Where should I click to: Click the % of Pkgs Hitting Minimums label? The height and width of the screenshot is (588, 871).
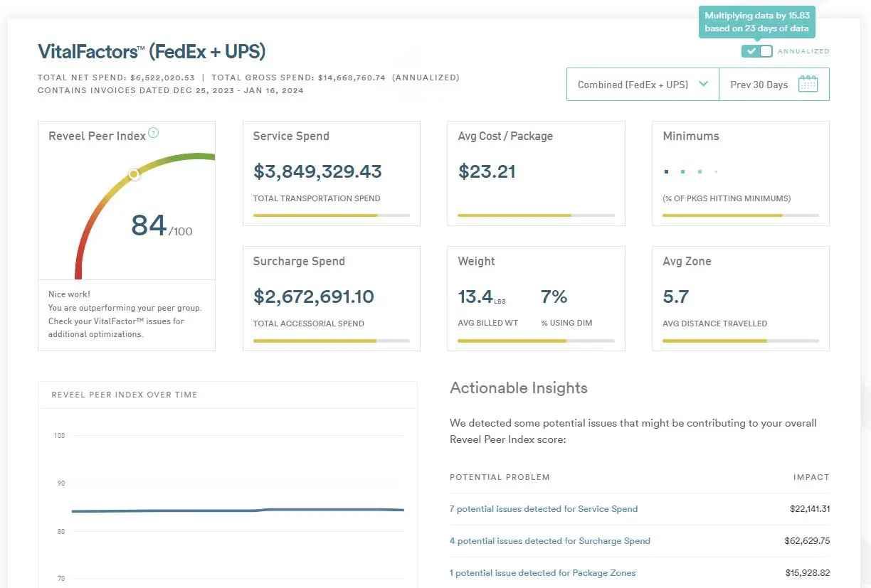(x=727, y=198)
